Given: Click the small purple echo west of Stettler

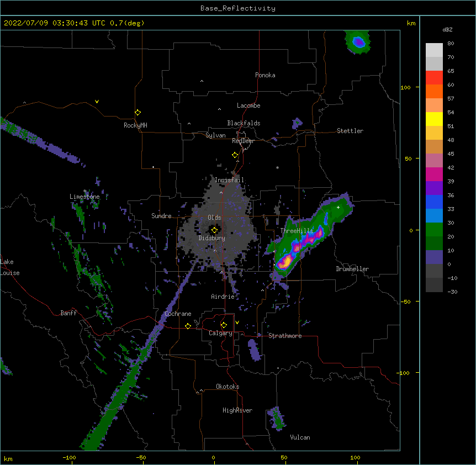Looking at the screenshot, I should click(x=297, y=123).
